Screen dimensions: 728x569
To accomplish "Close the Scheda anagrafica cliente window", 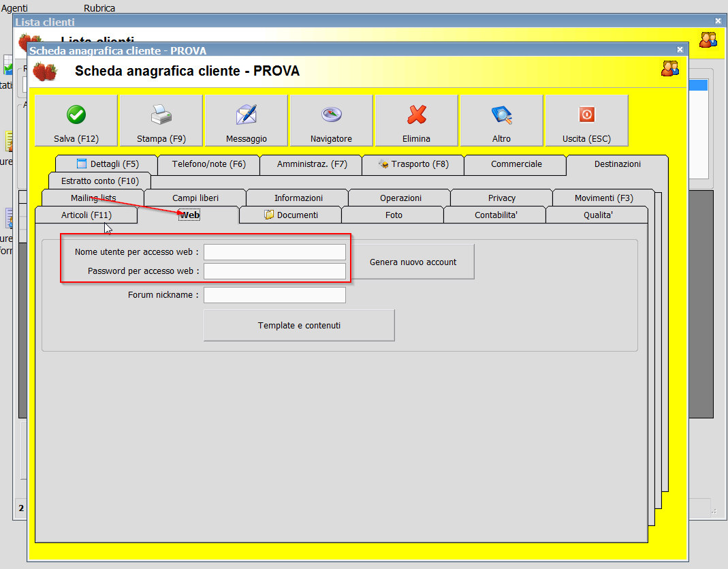I will (680, 50).
